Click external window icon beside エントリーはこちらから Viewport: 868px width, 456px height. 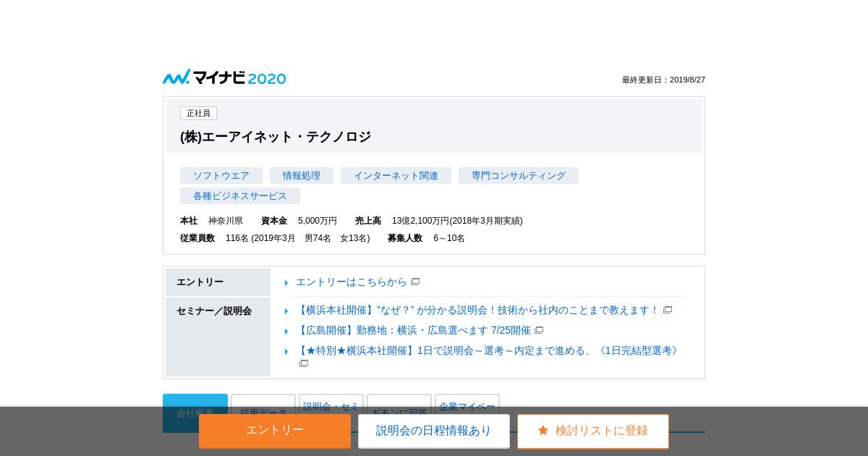(x=415, y=282)
